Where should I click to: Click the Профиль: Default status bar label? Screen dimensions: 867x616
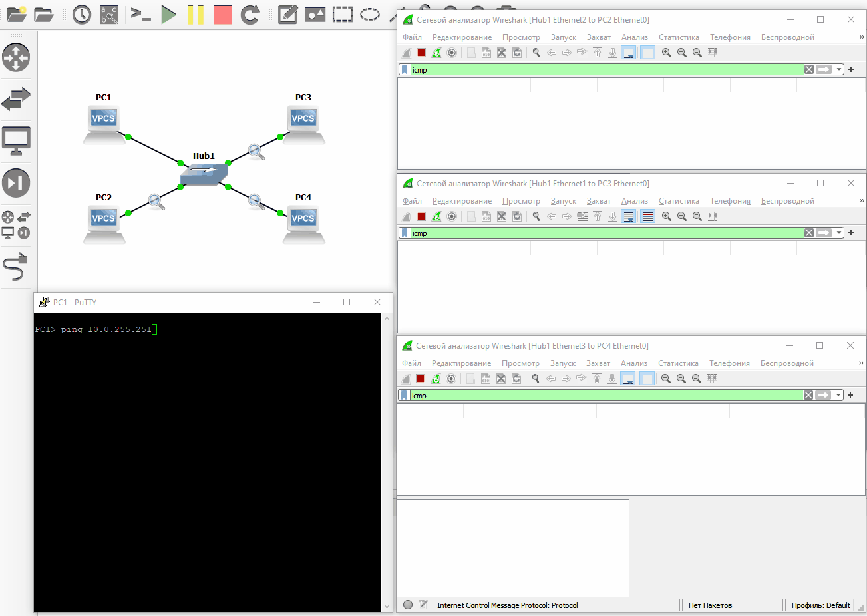click(820, 605)
